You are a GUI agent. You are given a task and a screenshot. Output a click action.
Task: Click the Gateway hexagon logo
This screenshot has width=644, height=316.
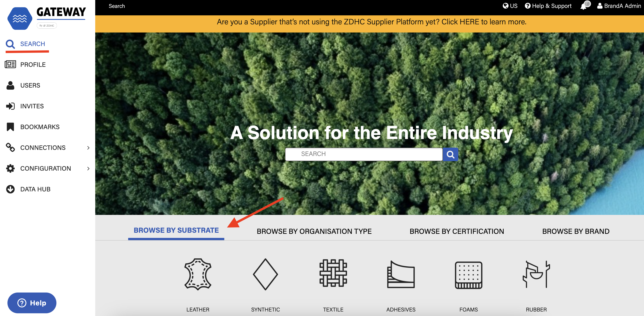20,19
